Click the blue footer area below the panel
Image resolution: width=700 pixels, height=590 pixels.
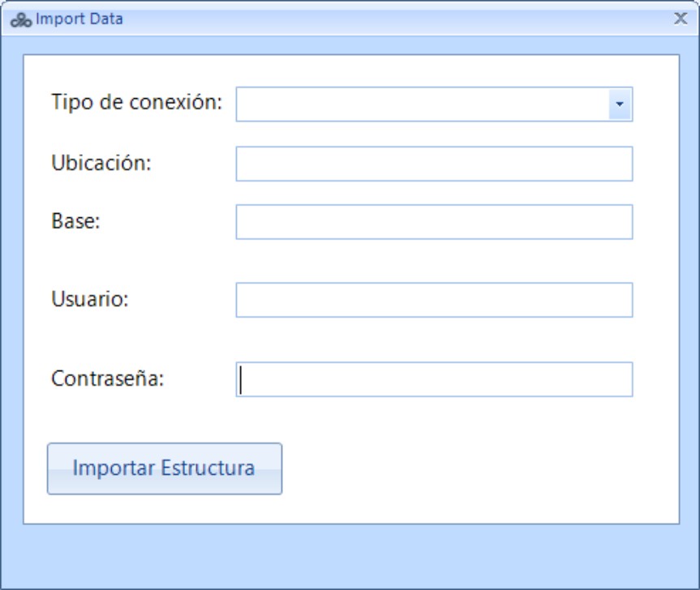tap(350, 555)
